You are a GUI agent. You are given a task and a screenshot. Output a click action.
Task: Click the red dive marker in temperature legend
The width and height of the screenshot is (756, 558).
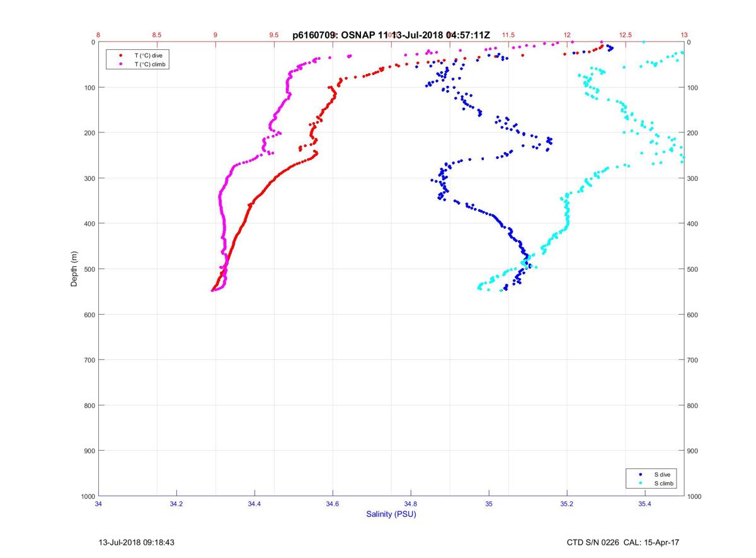120,55
